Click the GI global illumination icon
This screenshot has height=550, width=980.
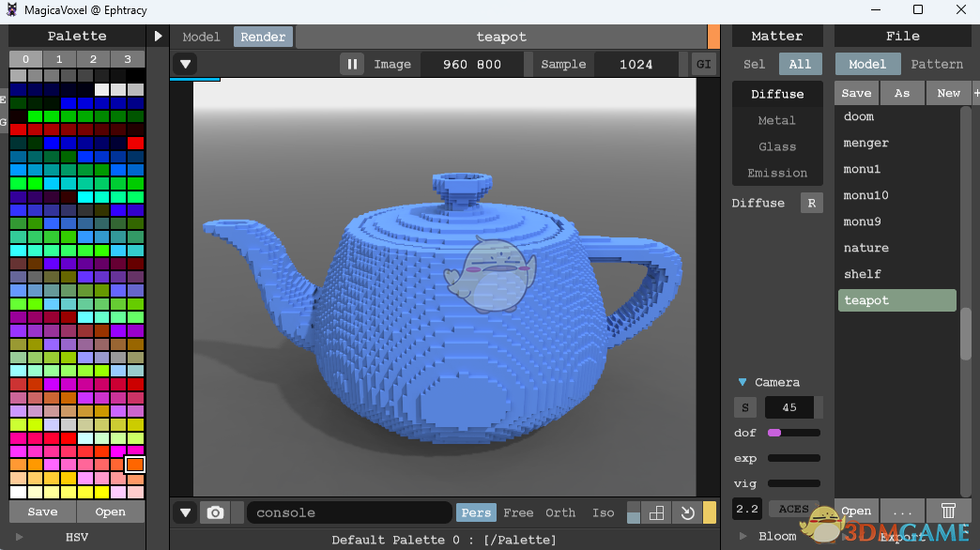(x=703, y=64)
